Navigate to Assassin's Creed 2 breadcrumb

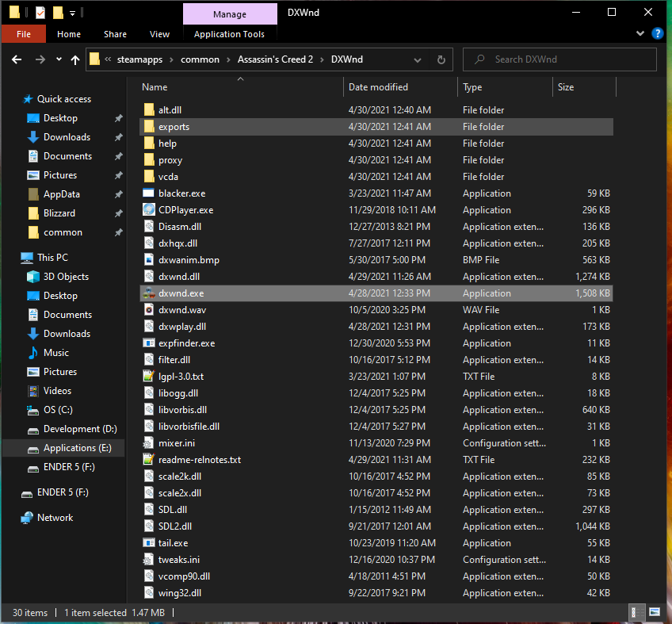(x=275, y=59)
